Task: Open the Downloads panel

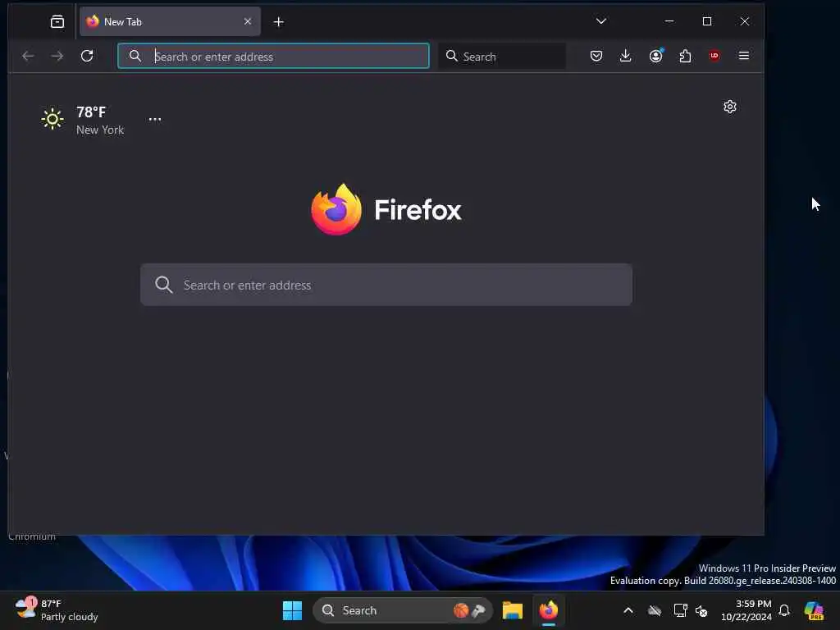Action: (625, 56)
